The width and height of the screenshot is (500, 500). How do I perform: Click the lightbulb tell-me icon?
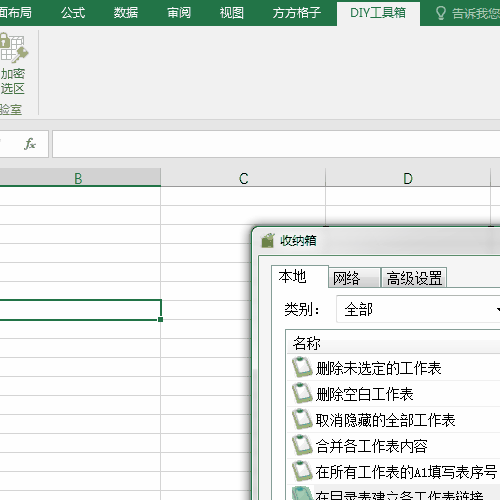pos(441,13)
